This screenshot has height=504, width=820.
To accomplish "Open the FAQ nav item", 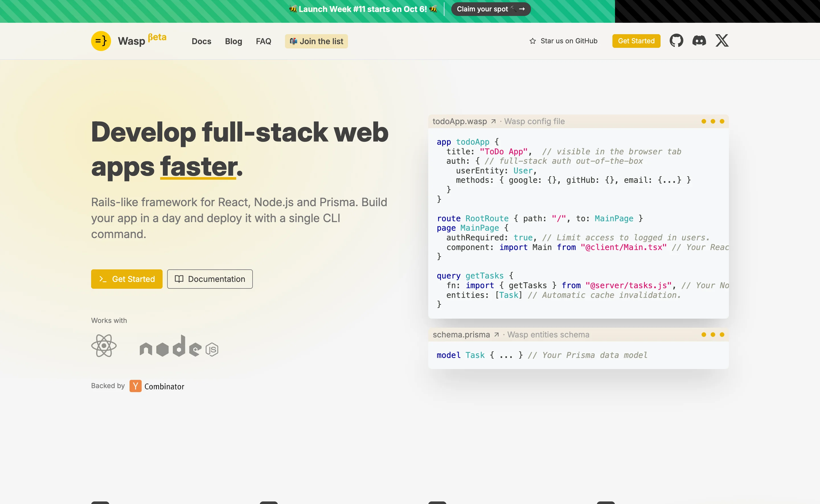I will click(263, 41).
